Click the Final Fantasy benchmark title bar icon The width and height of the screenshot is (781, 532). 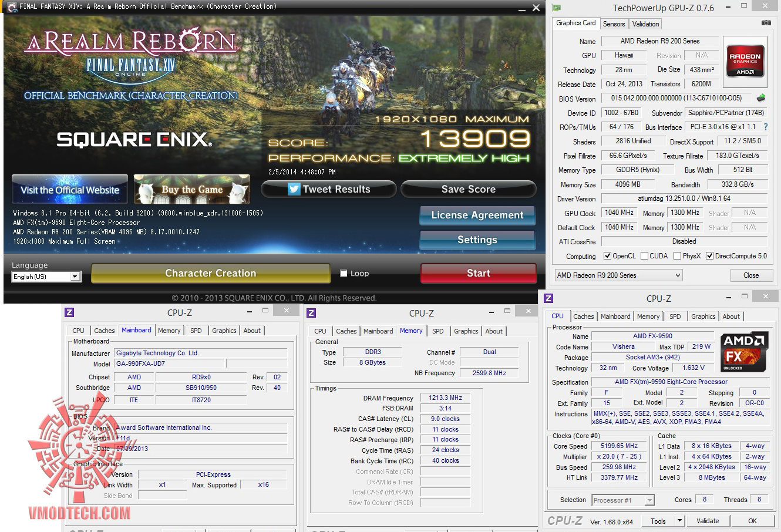pos(11,7)
